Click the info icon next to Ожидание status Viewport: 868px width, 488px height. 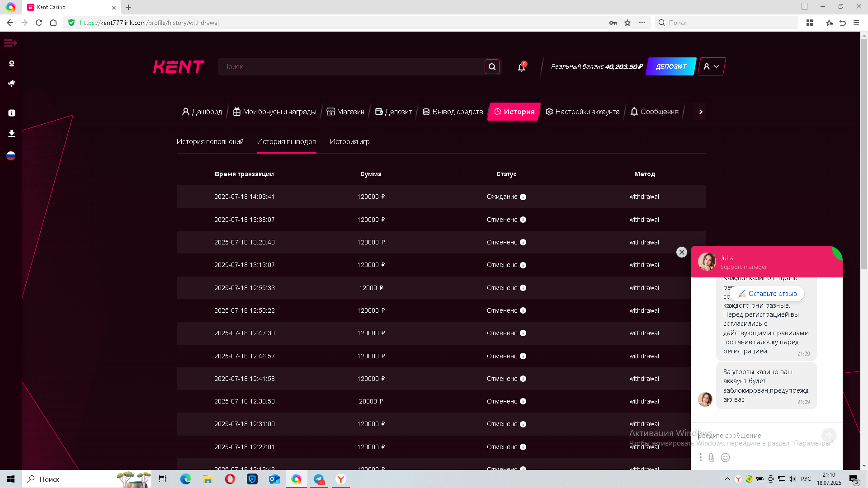[x=523, y=197]
